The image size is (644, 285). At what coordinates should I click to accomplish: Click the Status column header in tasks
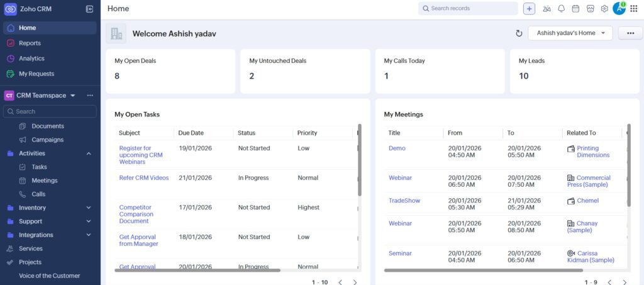[x=247, y=133]
